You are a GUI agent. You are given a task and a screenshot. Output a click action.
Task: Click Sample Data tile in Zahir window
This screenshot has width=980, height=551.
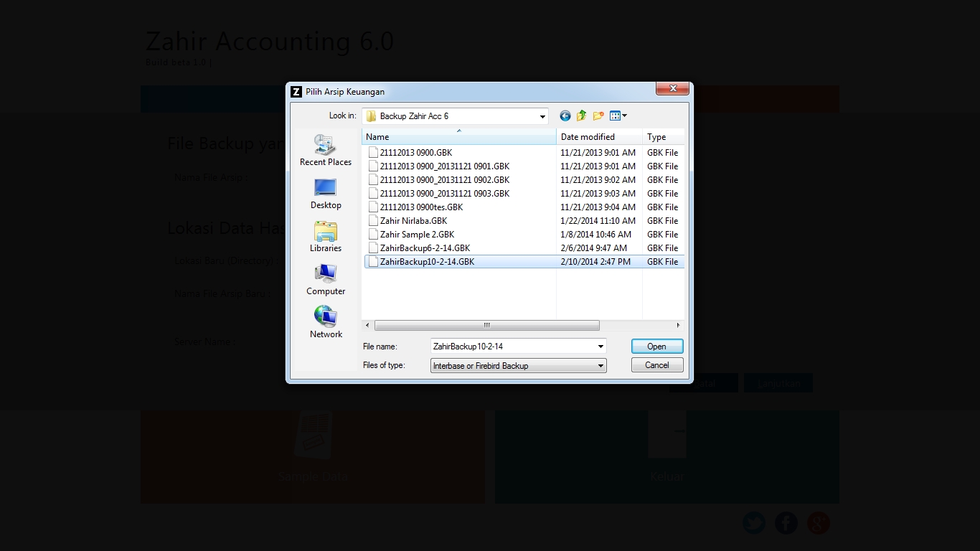click(x=313, y=457)
